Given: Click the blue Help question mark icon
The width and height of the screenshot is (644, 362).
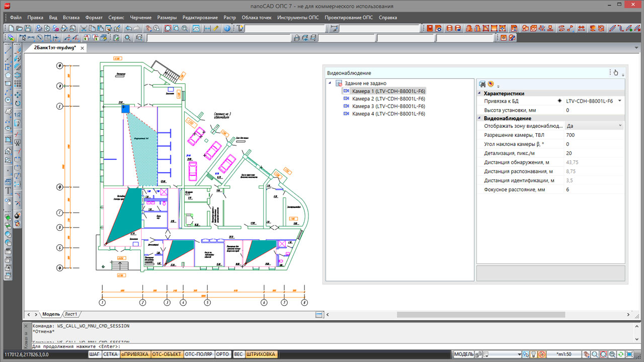Looking at the screenshot, I should [x=227, y=29].
